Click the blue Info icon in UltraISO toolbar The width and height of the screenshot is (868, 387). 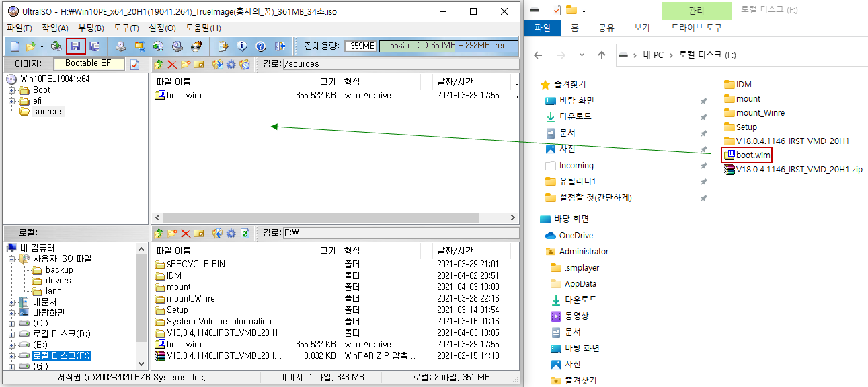click(242, 46)
